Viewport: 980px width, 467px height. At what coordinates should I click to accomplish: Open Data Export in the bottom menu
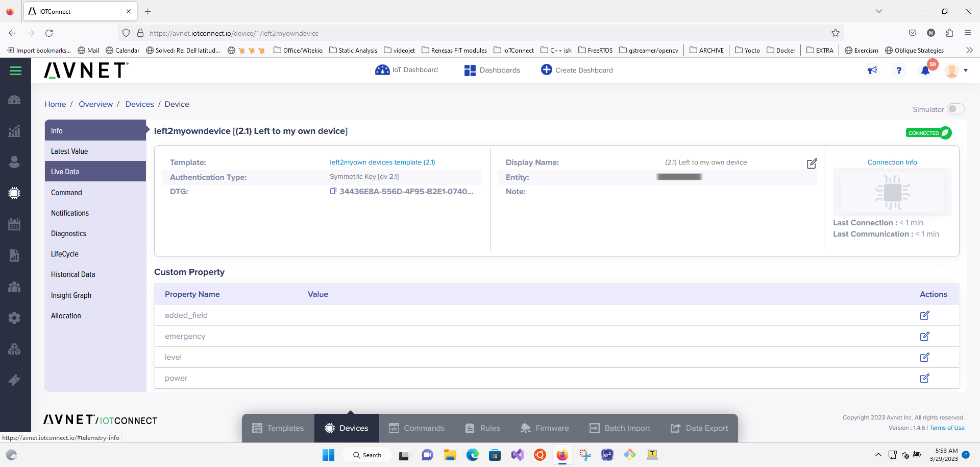pyautogui.click(x=699, y=428)
